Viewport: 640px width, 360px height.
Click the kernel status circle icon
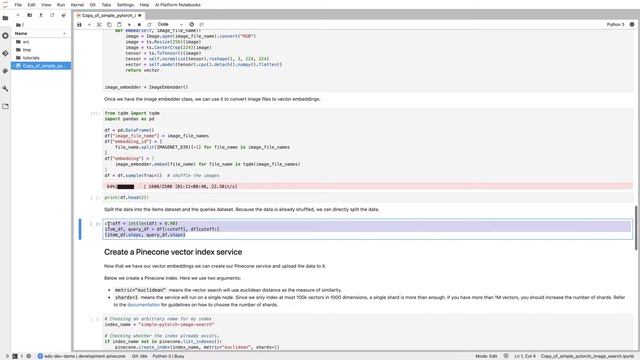(x=632, y=24)
